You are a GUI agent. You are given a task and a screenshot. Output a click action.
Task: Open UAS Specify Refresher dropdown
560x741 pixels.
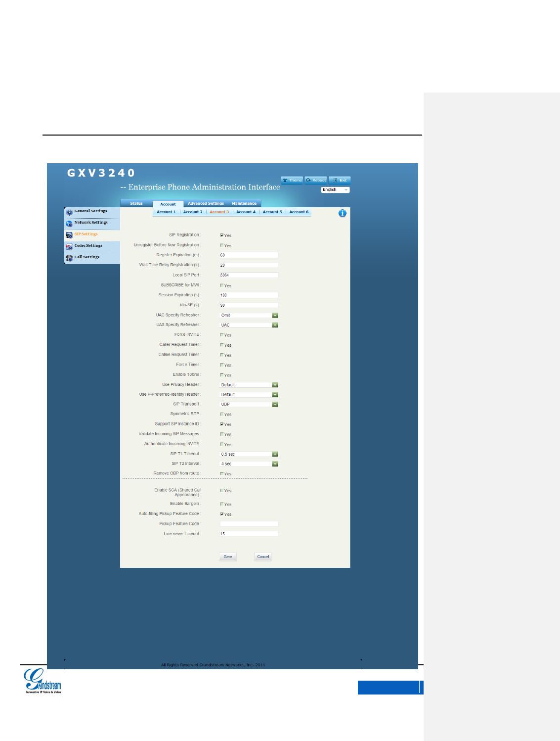tap(249, 325)
